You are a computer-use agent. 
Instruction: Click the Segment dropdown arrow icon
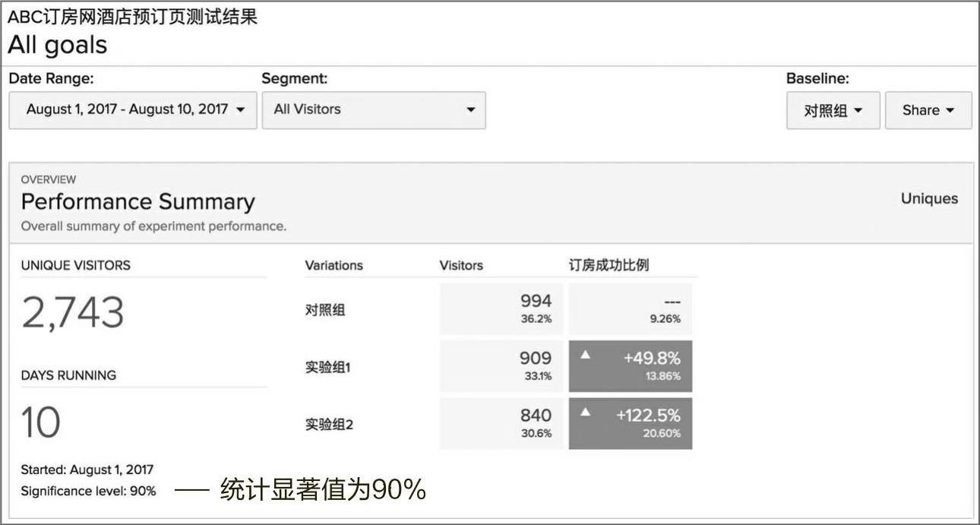pyautogui.click(x=470, y=110)
